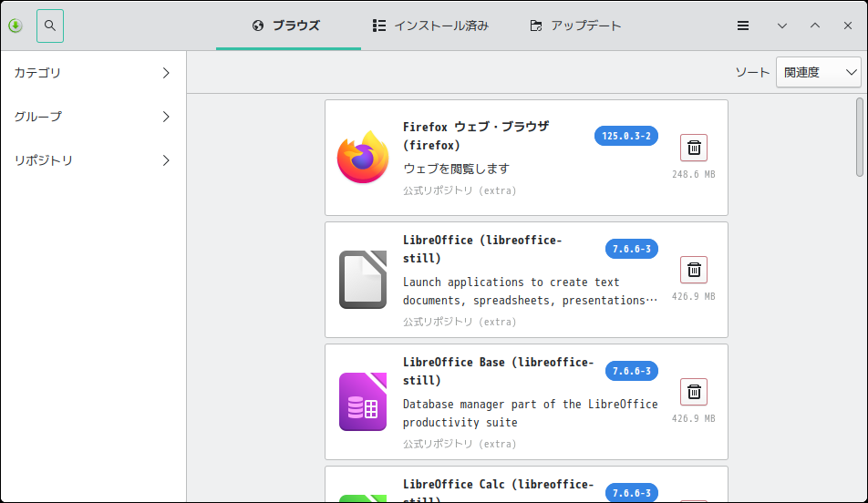This screenshot has width=868, height=503.
Task: Click the window minimize chevron-down icon
Action: click(x=781, y=26)
